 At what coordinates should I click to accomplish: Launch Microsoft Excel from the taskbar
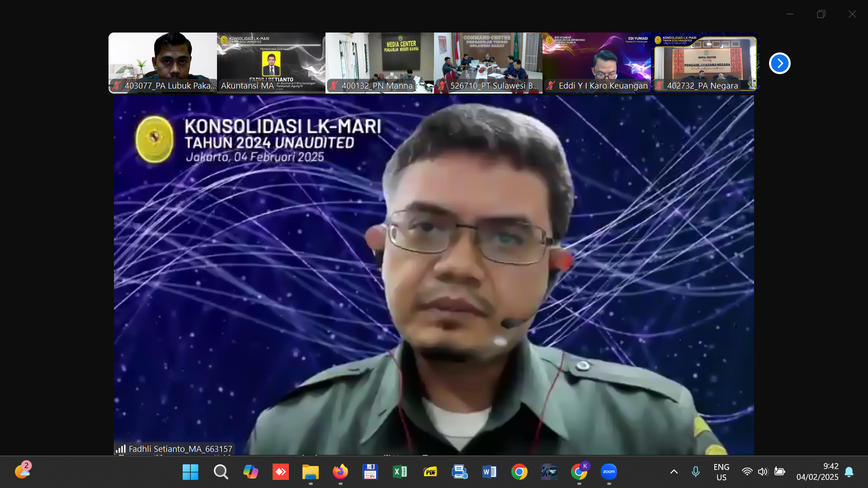(x=400, y=472)
